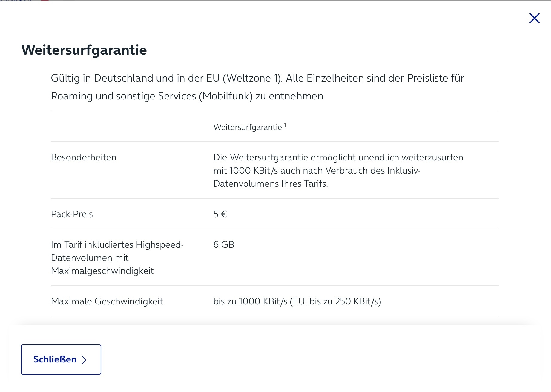The height and width of the screenshot is (392, 551).
Task: Select the Besonderheiten row label
Action: point(84,157)
